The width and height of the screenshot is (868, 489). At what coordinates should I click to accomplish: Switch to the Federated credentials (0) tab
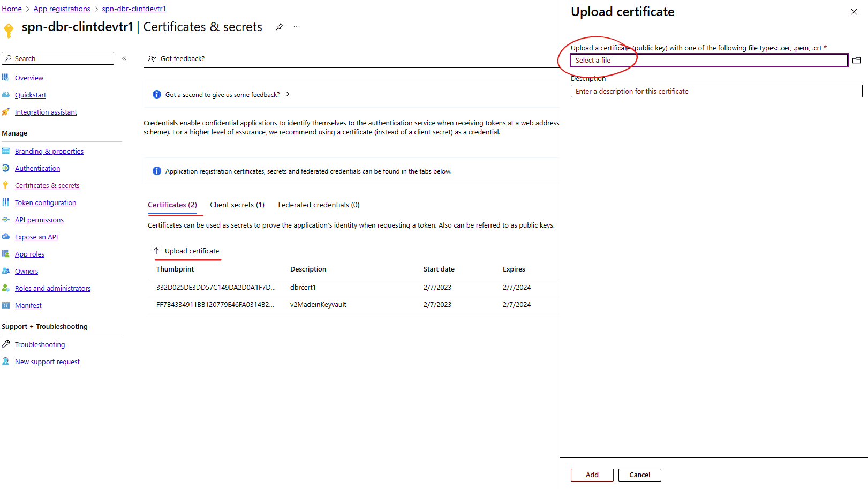319,205
